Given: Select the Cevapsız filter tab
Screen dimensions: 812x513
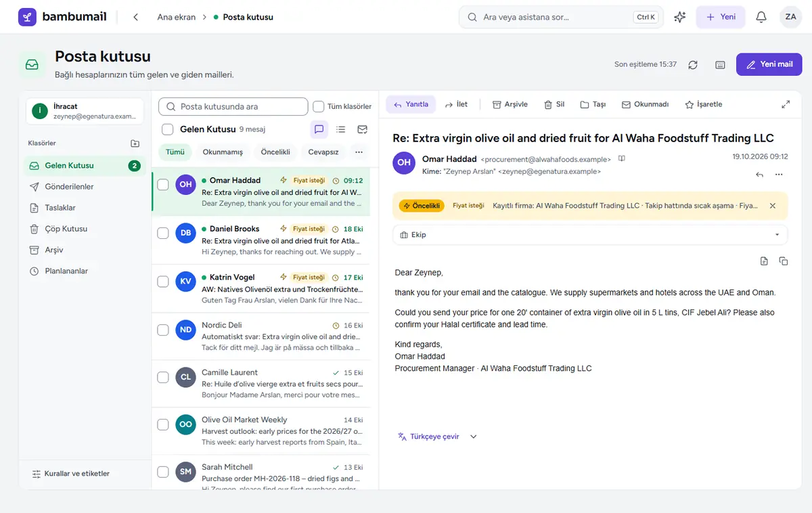Looking at the screenshot, I should (x=323, y=152).
